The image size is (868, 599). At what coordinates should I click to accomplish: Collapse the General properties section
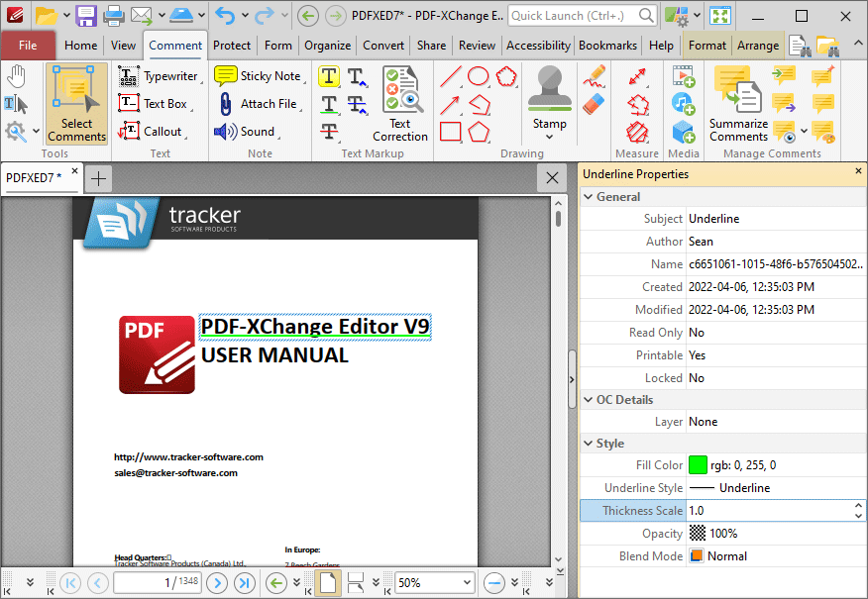588,197
